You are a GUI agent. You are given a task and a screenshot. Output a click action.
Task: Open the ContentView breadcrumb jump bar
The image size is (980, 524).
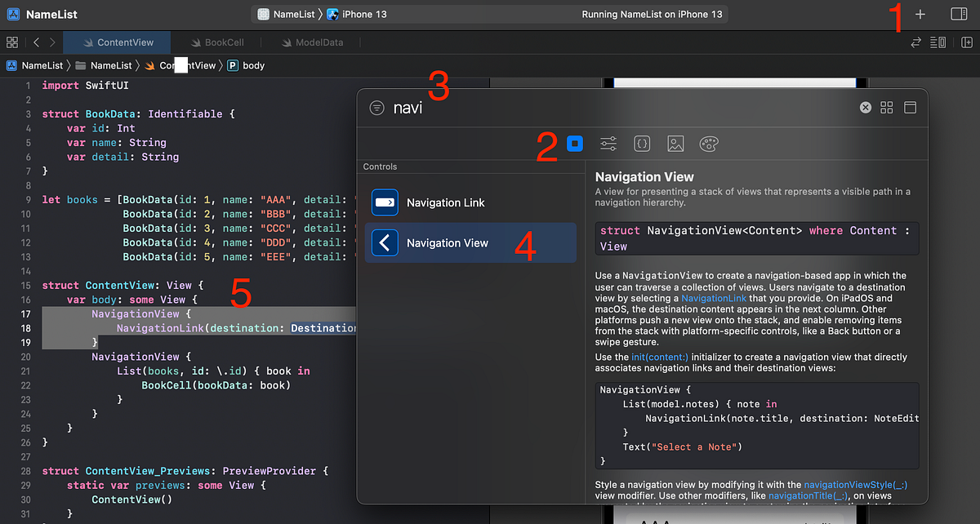(x=181, y=65)
